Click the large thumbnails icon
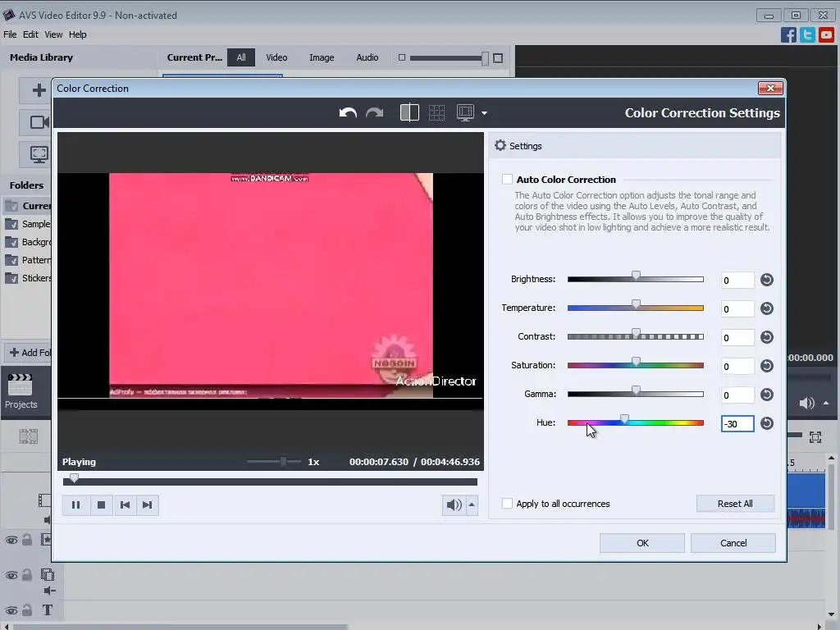840x630 pixels. [x=498, y=58]
